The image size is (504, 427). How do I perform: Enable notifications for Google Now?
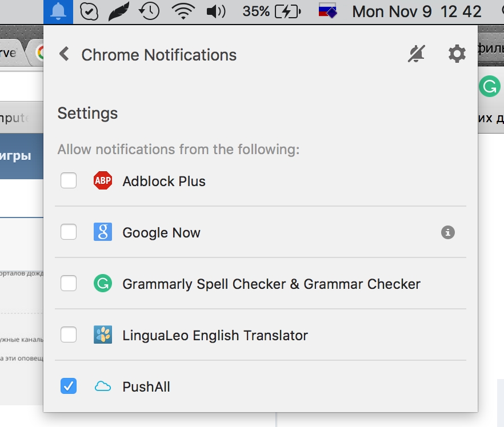pos(69,232)
